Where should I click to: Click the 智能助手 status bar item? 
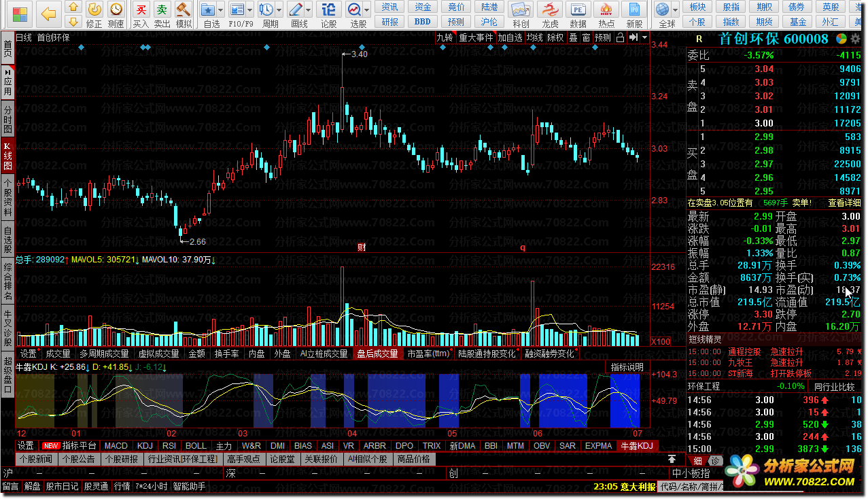click(x=189, y=487)
